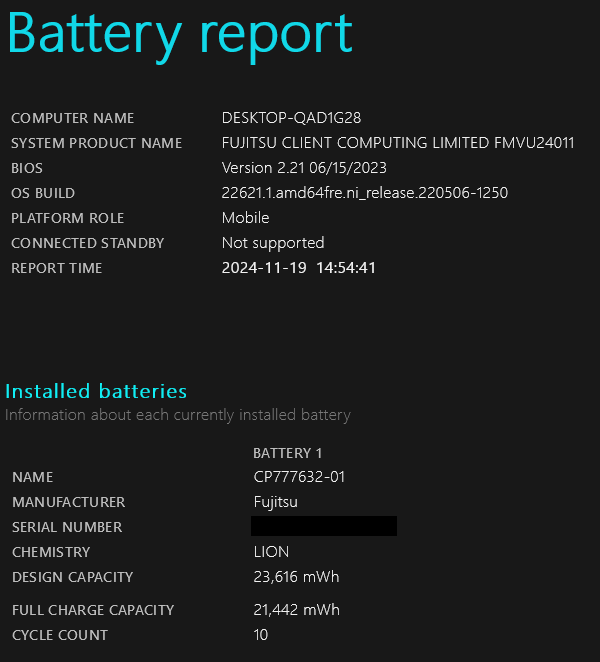Select the full charge capacity 21,442 mWh

point(296,610)
